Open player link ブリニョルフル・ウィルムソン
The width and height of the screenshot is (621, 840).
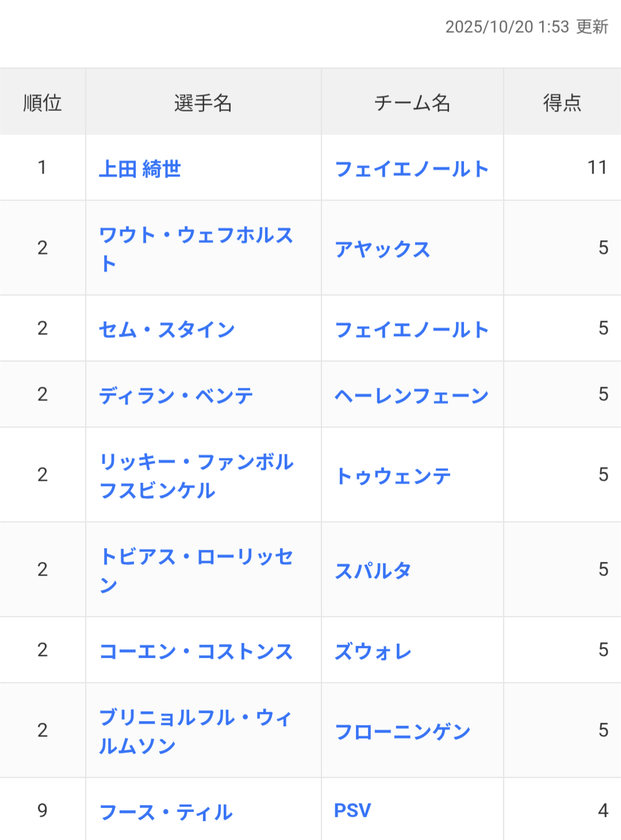(195, 718)
